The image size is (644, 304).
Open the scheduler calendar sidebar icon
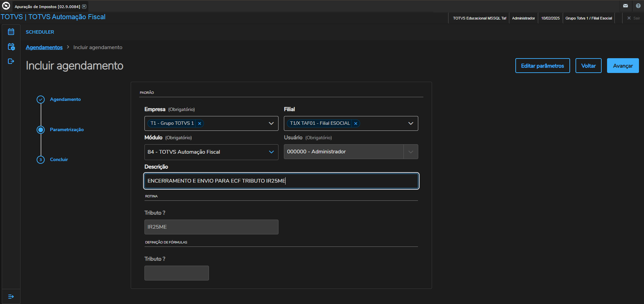pos(11,32)
